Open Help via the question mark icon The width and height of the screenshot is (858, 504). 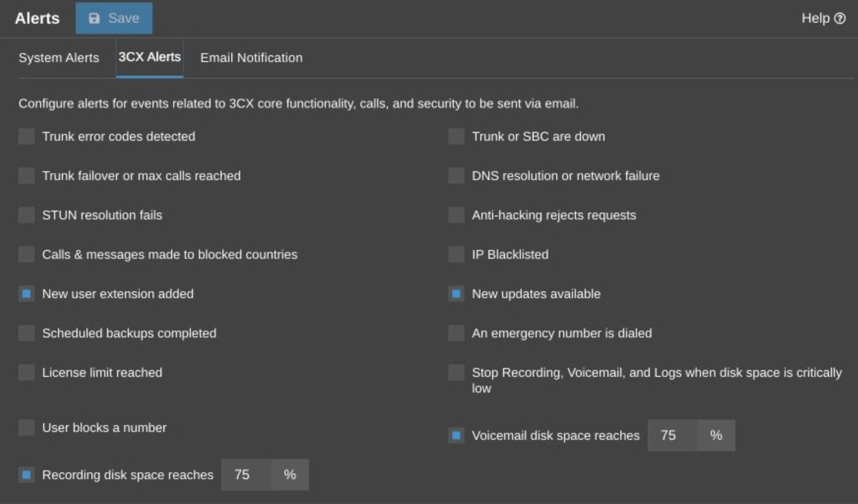[x=840, y=18]
